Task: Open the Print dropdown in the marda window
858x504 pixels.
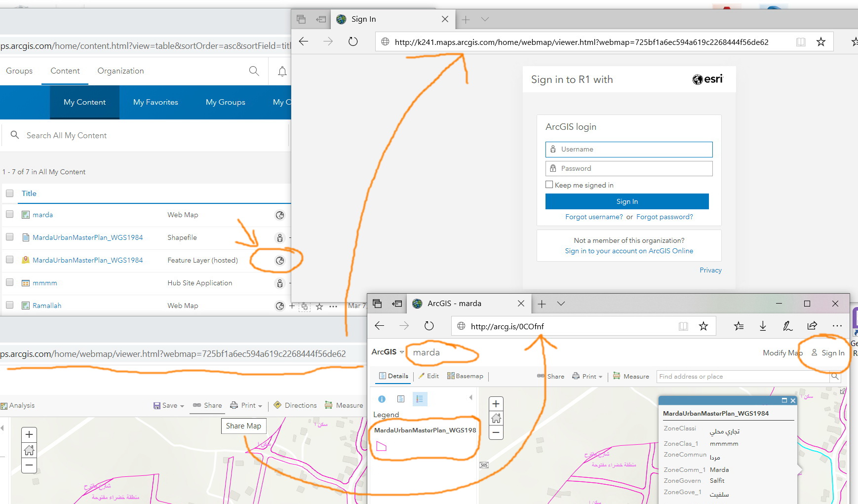Action: (587, 376)
